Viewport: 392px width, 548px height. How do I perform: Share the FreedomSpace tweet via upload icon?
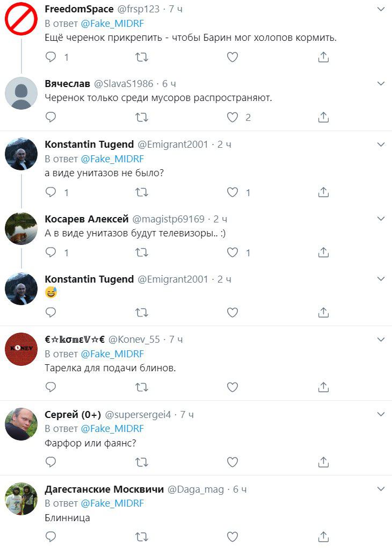click(323, 57)
